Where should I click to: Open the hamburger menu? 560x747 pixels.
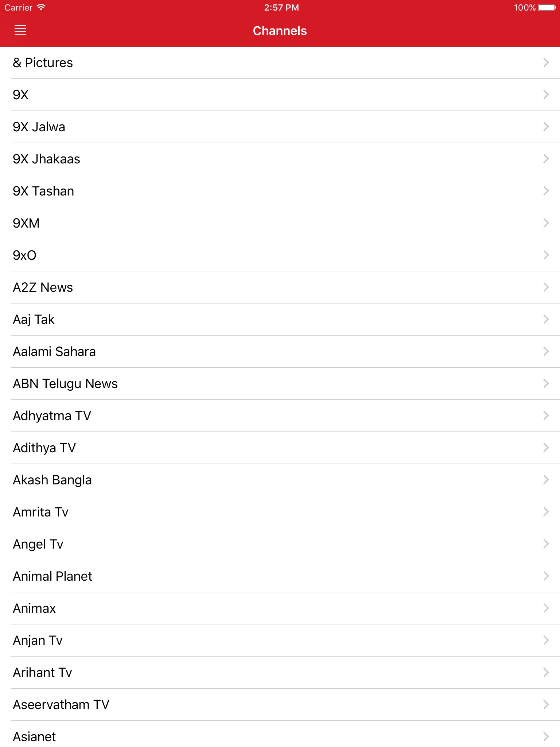coord(20,30)
